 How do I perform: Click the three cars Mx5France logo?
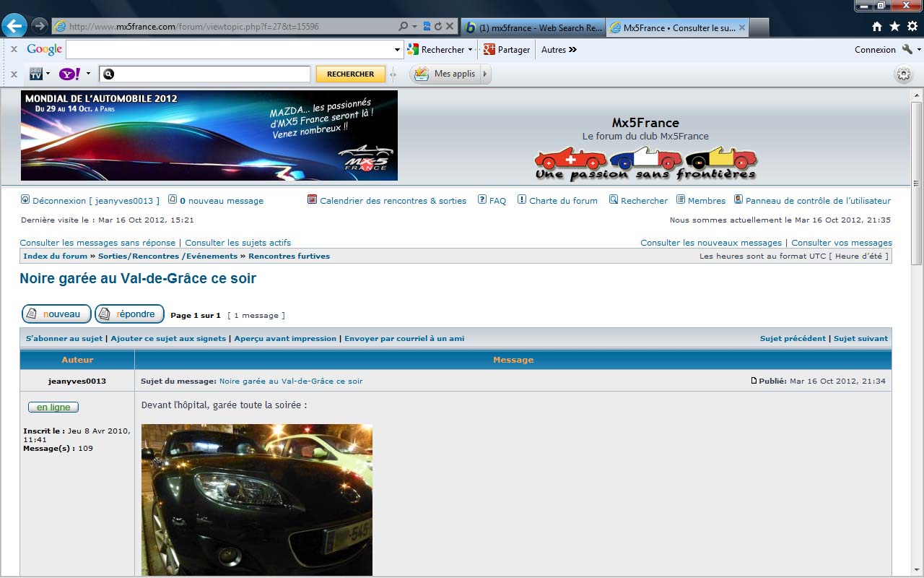coord(645,164)
